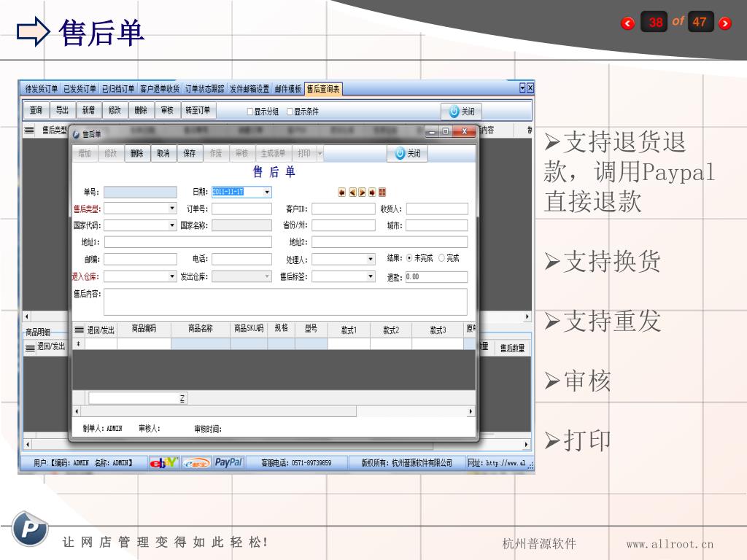Screen dimensions: 747x560
Task: Select the 完成 result radio button
Action: tap(441, 258)
